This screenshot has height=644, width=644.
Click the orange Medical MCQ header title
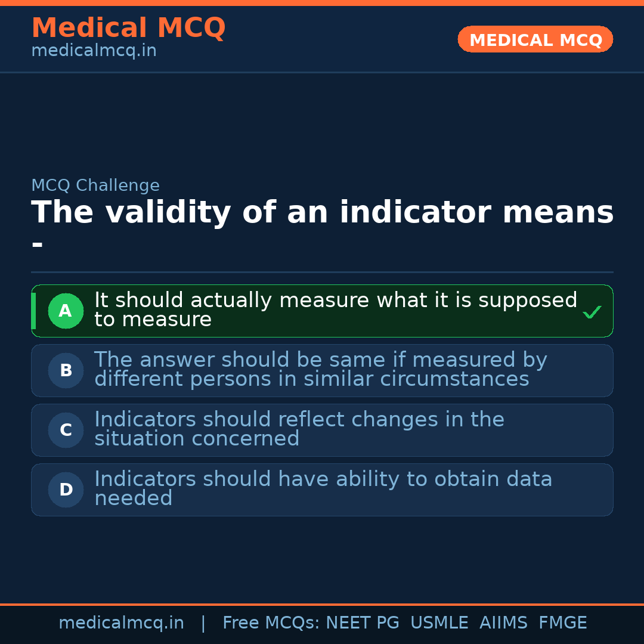pos(128,28)
